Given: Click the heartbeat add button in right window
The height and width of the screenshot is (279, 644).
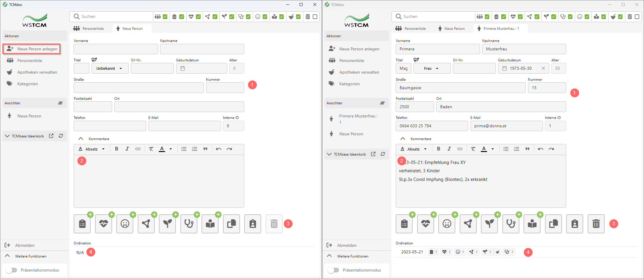Looking at the screenshot, I should click(425, 224).
